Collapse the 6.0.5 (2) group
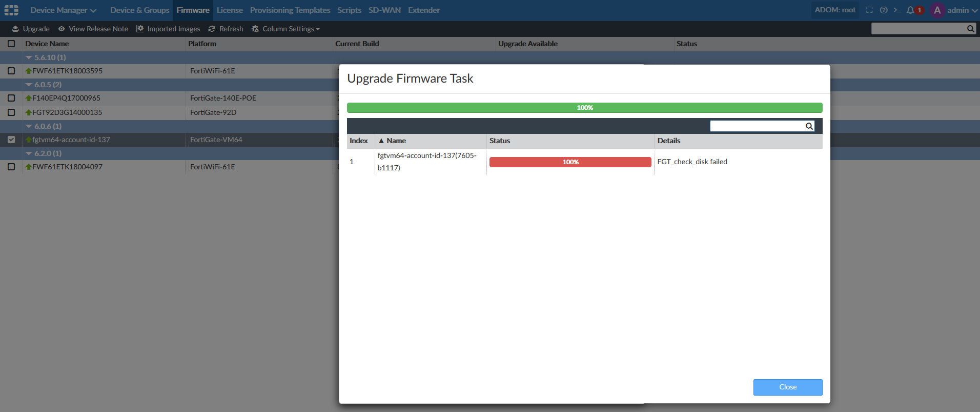This screenshot has width=980, height=412. click(x=29, y=85)
